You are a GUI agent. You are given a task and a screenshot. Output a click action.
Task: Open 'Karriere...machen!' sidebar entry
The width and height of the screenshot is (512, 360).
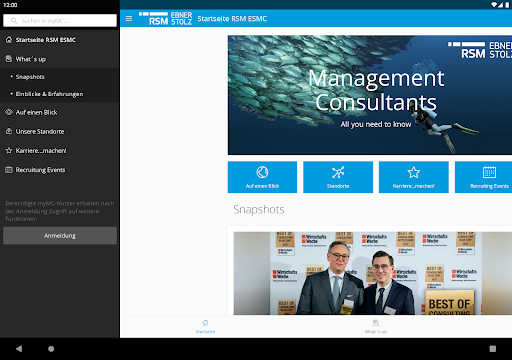[x=60, y=151]
